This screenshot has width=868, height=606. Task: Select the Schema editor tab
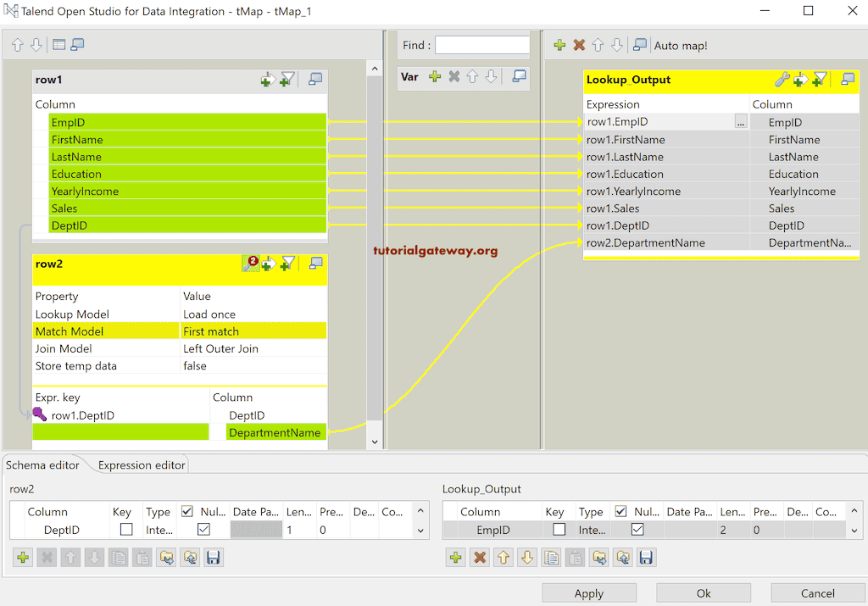pyautogui.click(x=43, y=464)
